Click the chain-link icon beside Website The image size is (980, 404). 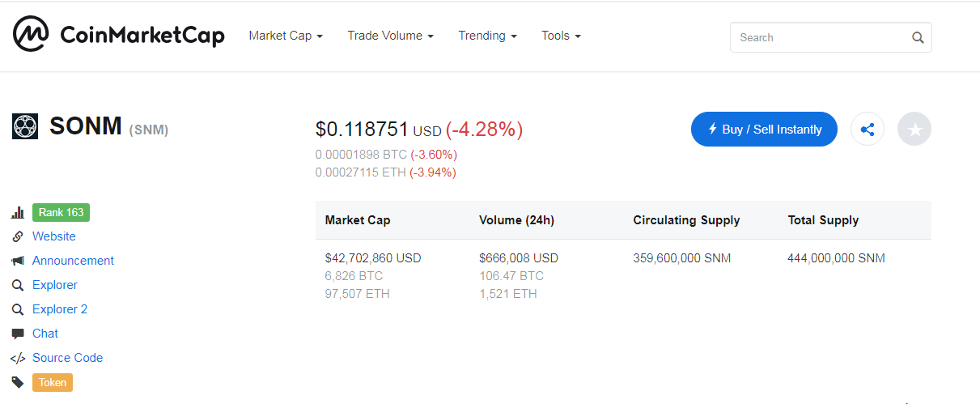[x=17, y=236]
